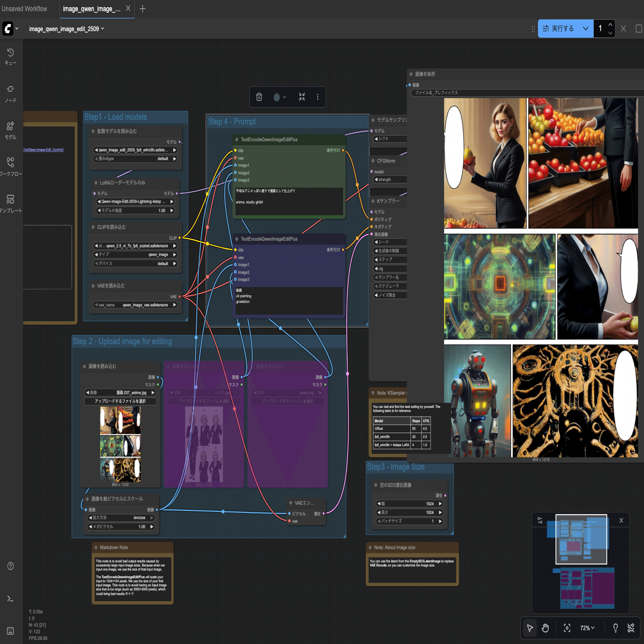
Task: Click the ファイル名_プレフィックス input field
Action: 525,93
